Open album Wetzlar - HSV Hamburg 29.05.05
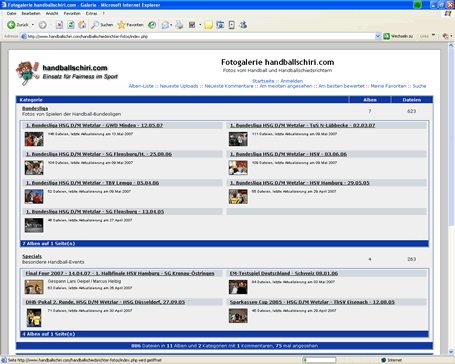Image resolution: width=455 pixels, height=364 pixels. (300, 183)
